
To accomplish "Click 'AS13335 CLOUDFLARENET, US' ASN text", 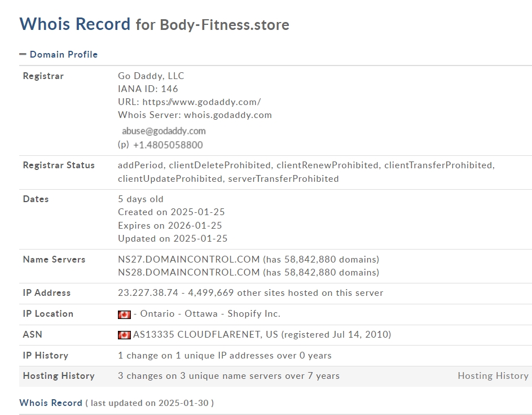I will pos(205,334).
